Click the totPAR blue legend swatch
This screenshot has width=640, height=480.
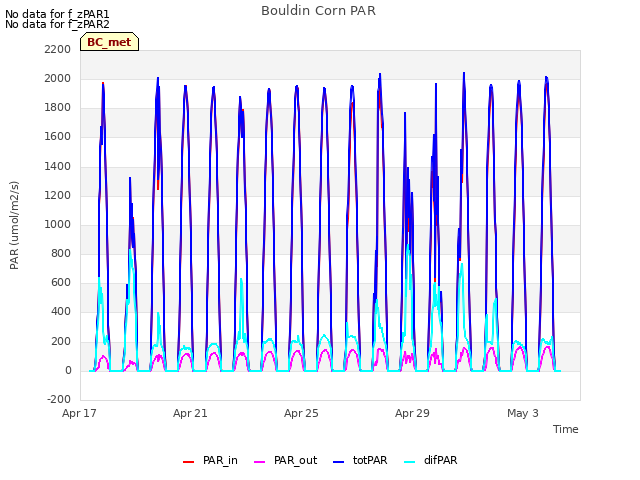pyautogui.click(x=339, y=462)
